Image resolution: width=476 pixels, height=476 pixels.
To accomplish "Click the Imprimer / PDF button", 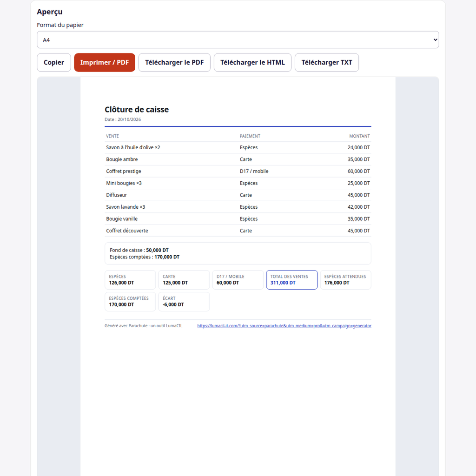I will click(x=105, y=63).
